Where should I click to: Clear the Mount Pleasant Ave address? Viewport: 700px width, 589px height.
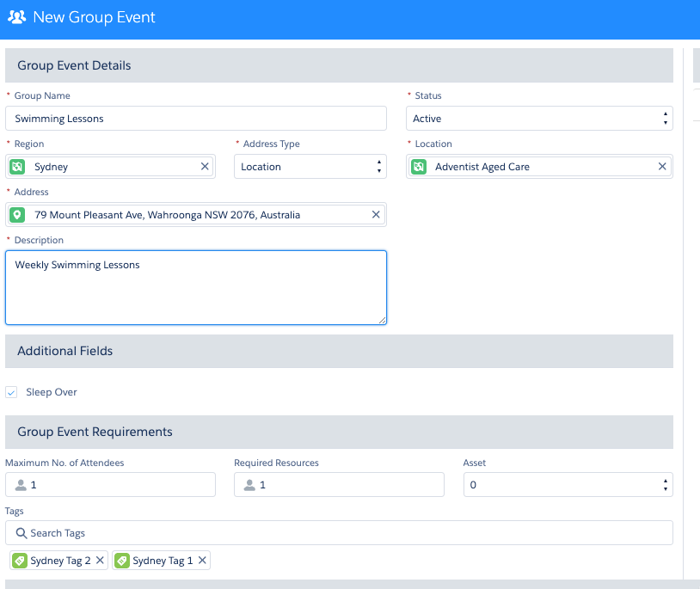376,215
